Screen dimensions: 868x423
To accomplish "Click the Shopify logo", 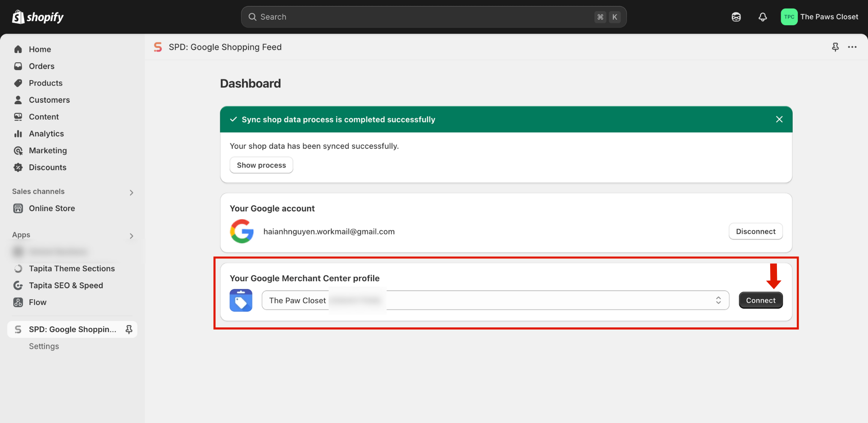I will [x=38, y=17].
